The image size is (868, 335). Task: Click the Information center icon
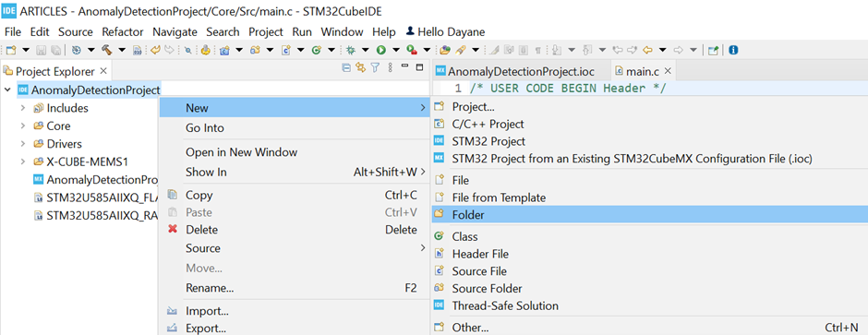733,50
